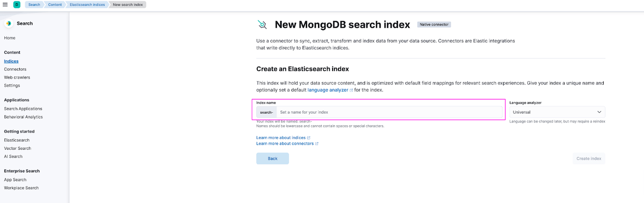This screenshot has height=203, width=644.
Task: Click the Search app logo icon
Action: pos(8,23)
